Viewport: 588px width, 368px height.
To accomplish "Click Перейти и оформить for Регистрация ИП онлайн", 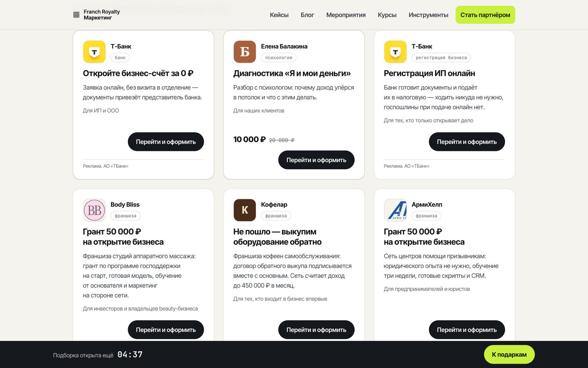I will click(467, 142).
